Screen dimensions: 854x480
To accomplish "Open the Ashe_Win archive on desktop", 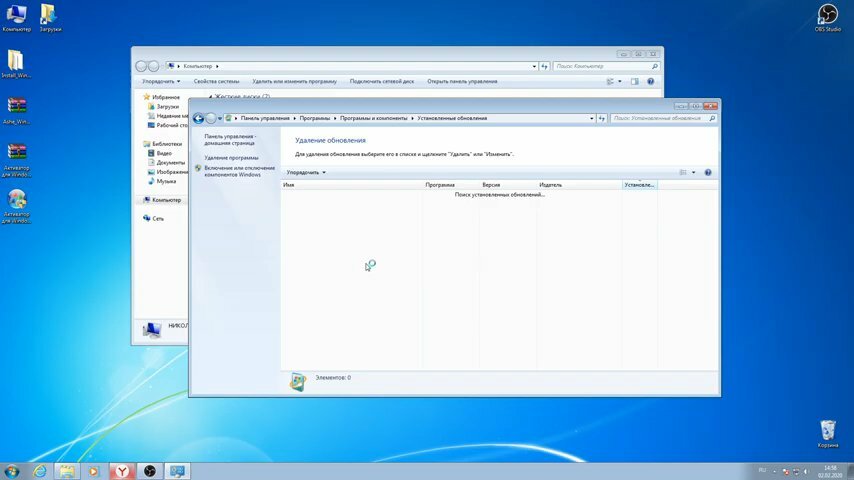I will (x=16, y=110).
